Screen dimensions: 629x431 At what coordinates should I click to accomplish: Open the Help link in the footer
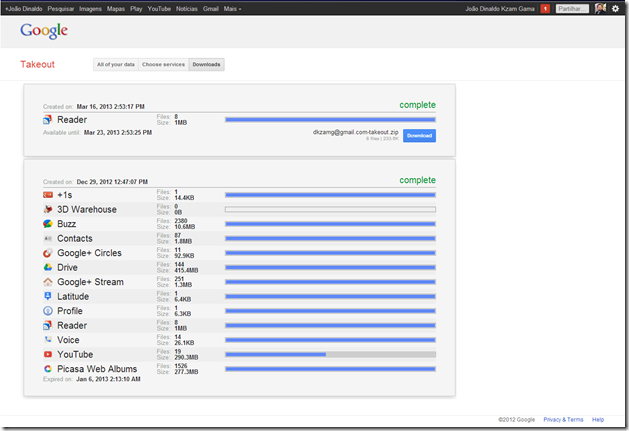[x=598, y=419]
